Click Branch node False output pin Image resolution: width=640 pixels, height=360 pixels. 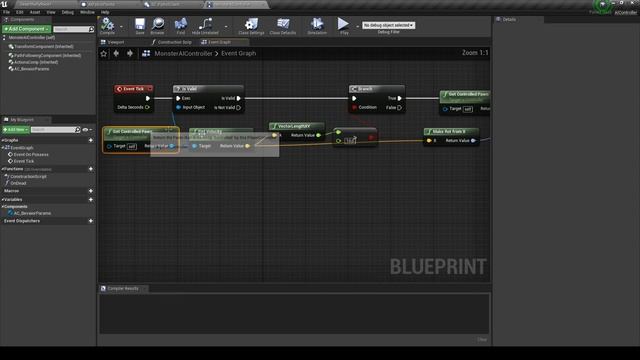tap(400, 108)
